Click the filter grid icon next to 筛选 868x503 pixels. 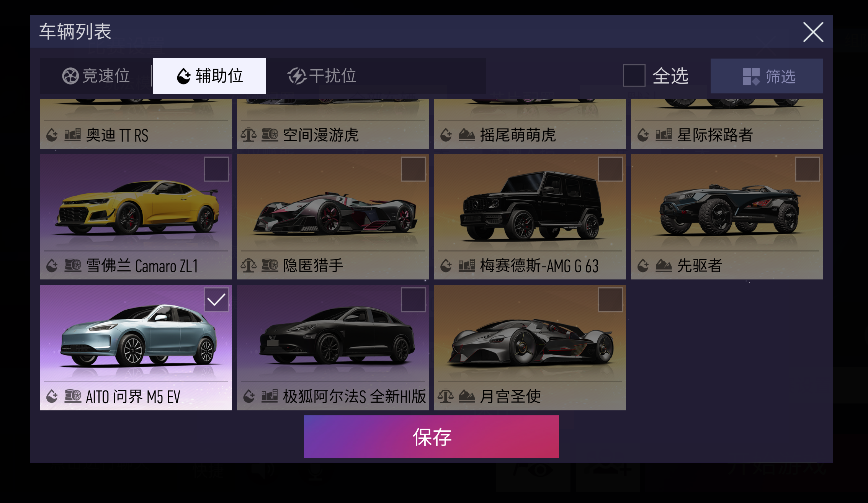(751, 76)
